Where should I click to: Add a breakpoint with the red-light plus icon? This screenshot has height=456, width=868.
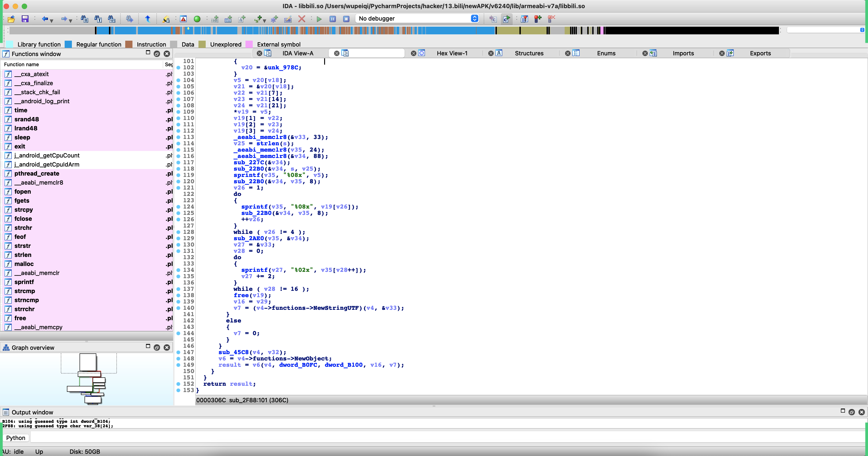(x=538, y=19)
